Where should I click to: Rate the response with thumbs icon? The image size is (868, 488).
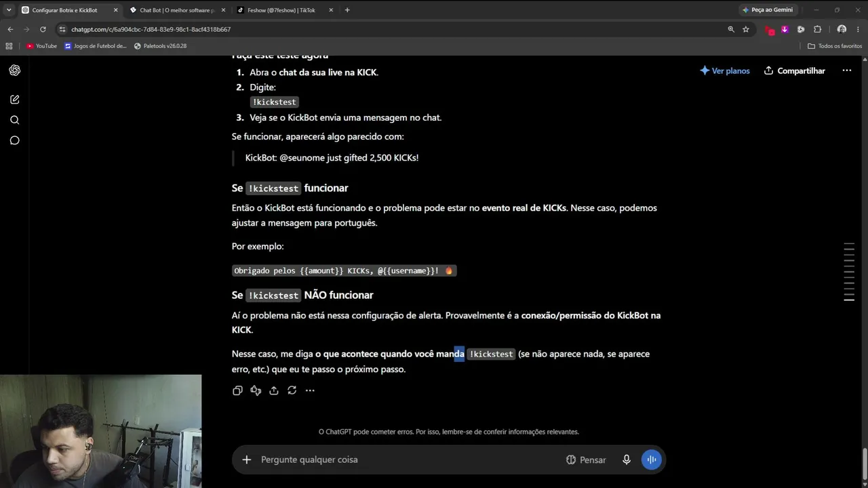[256, 390]
